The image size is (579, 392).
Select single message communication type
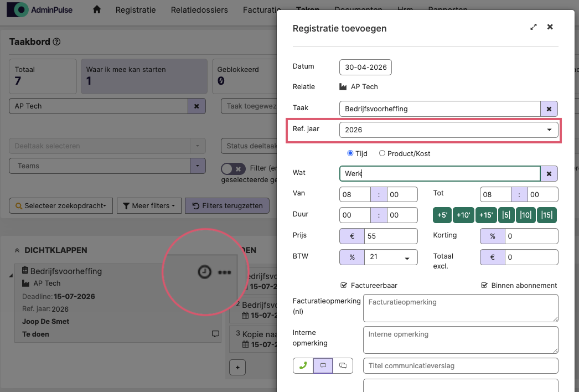[323, 366]
